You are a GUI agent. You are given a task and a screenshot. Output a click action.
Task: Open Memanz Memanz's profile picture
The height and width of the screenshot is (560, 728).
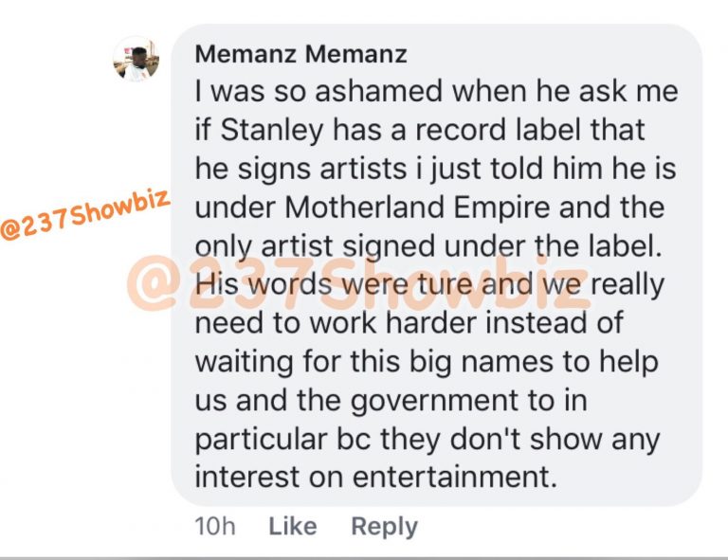tap(136, 59)
